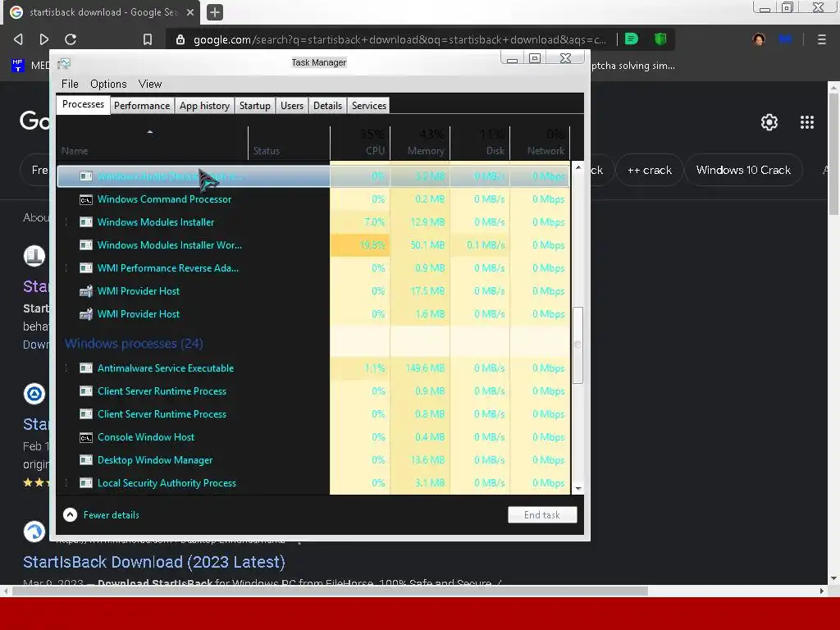Sort processes by the Memory column
The image size is (840, 630).
[420, 143]
